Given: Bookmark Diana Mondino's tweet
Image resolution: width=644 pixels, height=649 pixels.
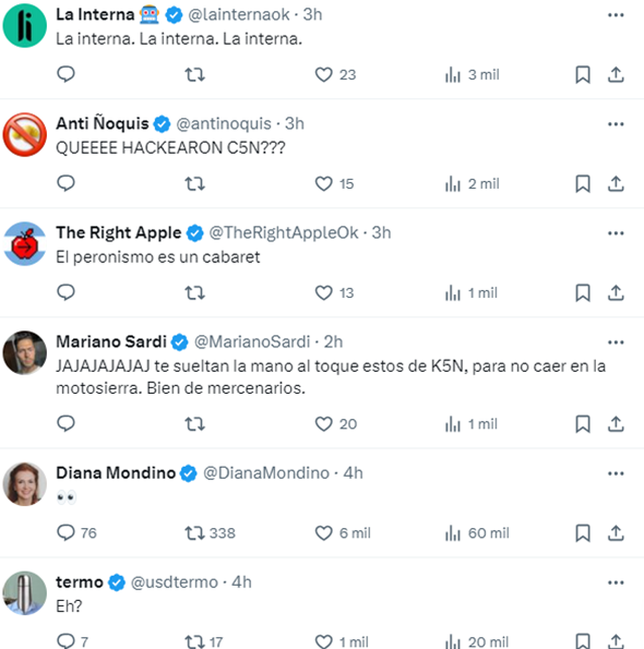Looking at the screenshot, I should coord(583,533).
